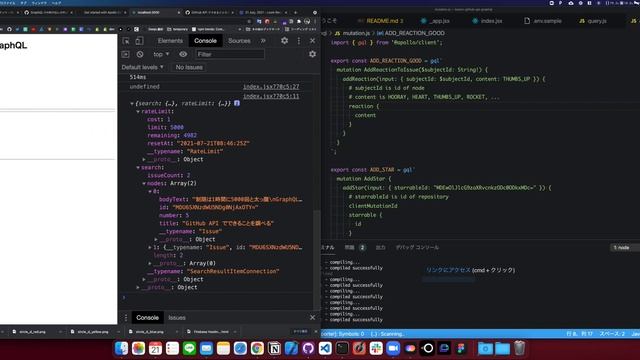Open README.md tab in VS Code

click(380, 21)
